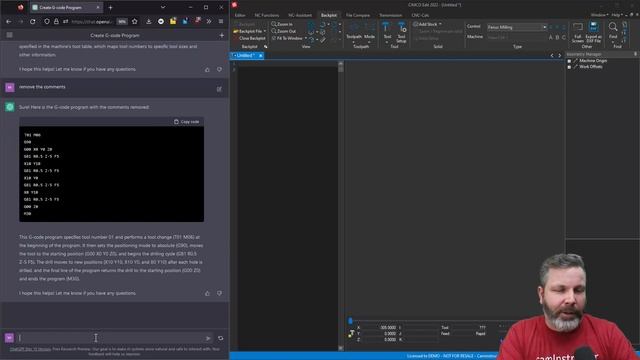Select Fit To Window in View group
This screenshot has width=640, height=360.
tap(288, 38)
